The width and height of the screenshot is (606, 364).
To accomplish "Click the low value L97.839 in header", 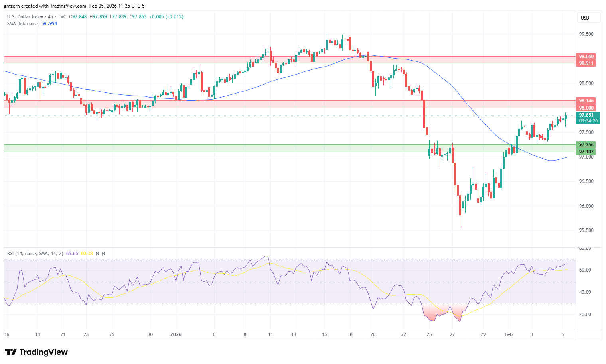I will [118, 17].
